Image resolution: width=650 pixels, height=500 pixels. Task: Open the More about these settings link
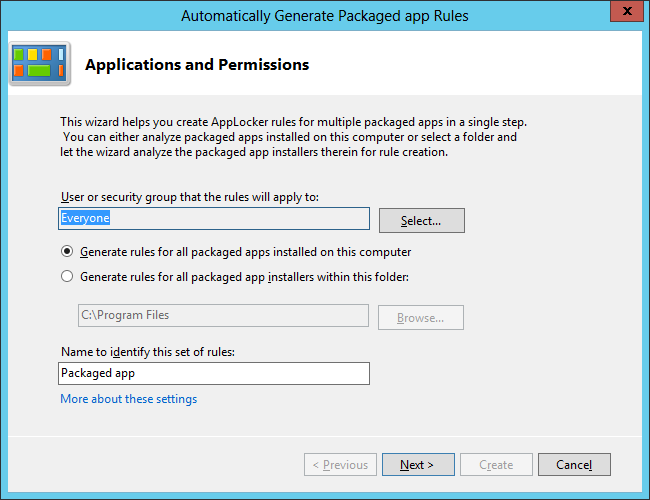tap(128, 399)
